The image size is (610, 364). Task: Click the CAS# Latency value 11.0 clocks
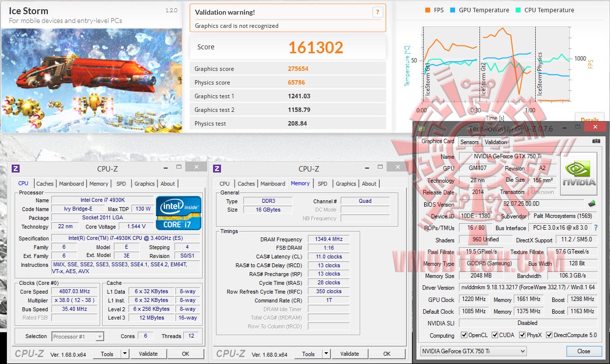click(x=329, y=257)
